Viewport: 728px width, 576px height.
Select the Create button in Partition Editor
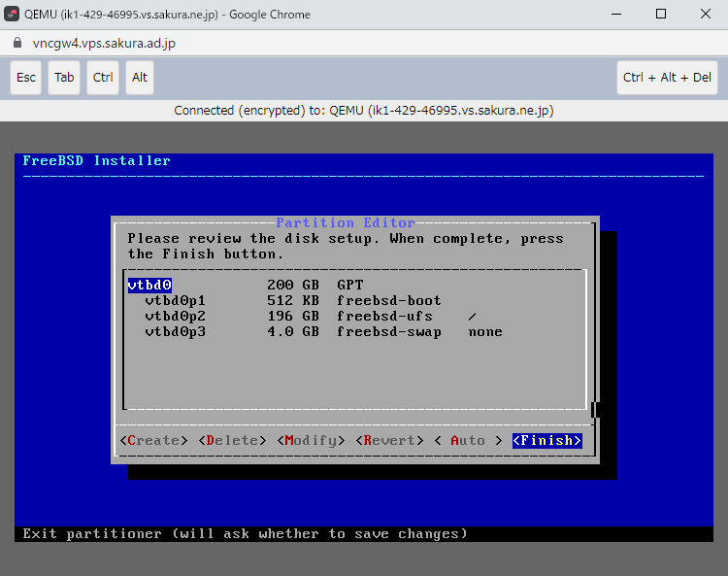(153, 440)
